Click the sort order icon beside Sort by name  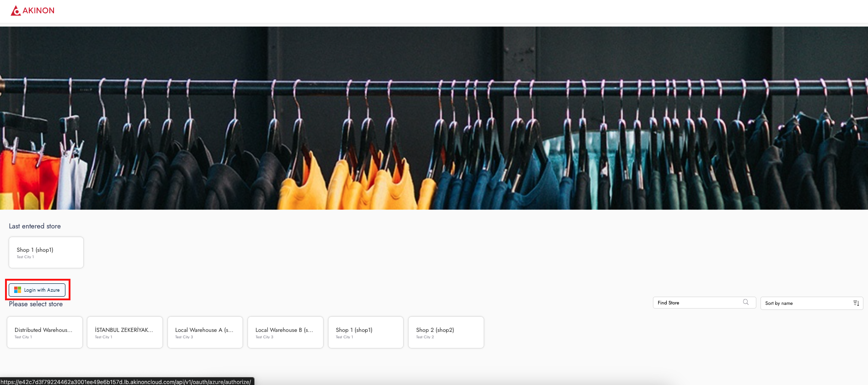[856, 303]
